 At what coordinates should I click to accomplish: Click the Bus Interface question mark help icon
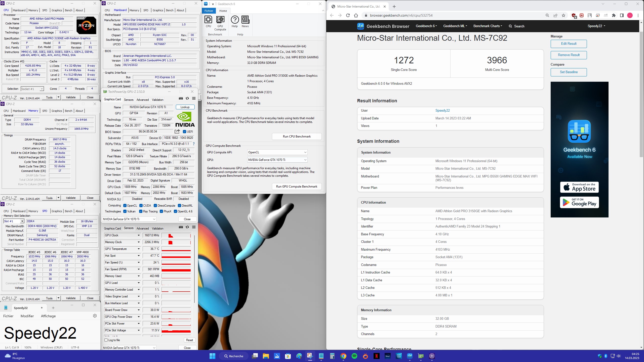tap(193, 144)
